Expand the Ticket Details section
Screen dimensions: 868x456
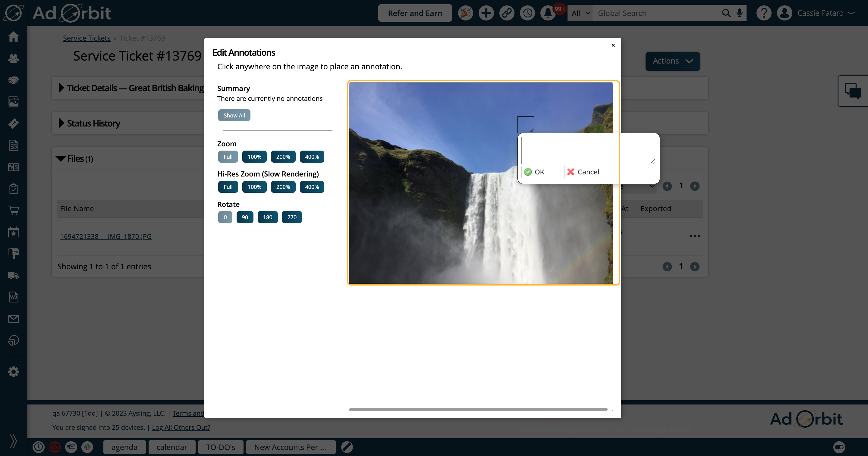coord(61,88)
